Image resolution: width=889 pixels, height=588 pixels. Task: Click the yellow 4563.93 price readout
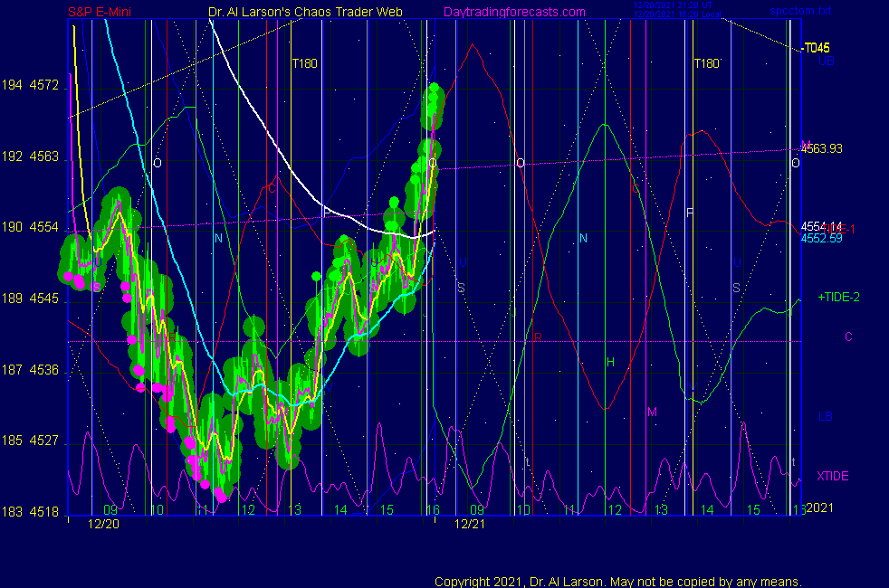823,148
